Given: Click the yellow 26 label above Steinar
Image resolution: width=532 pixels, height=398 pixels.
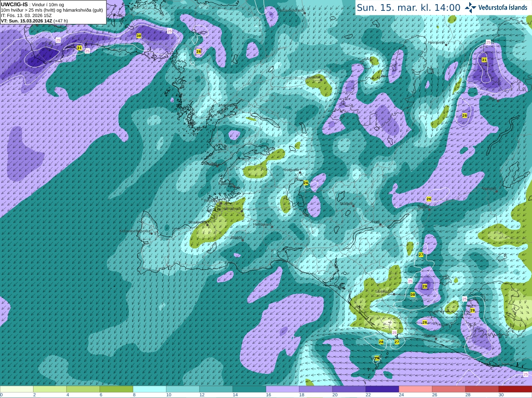Looking at the screenshot, I should pos(425,322).
